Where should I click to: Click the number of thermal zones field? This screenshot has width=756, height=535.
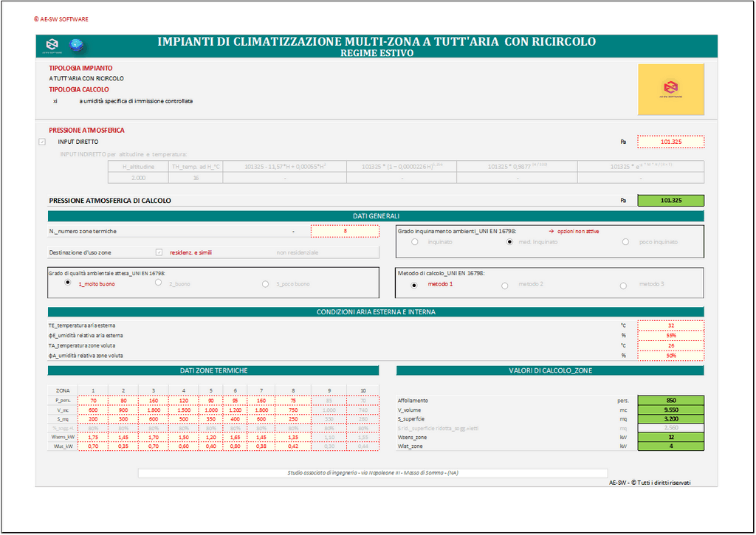pos(345,231)
